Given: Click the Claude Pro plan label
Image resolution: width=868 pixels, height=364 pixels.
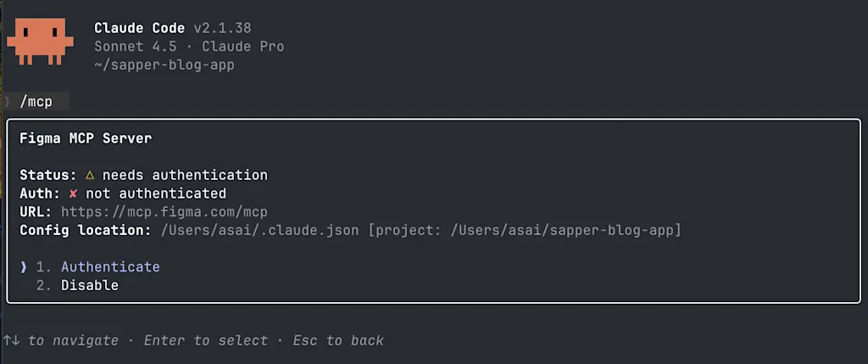Looking at the screenshot, I should [243, 47].
